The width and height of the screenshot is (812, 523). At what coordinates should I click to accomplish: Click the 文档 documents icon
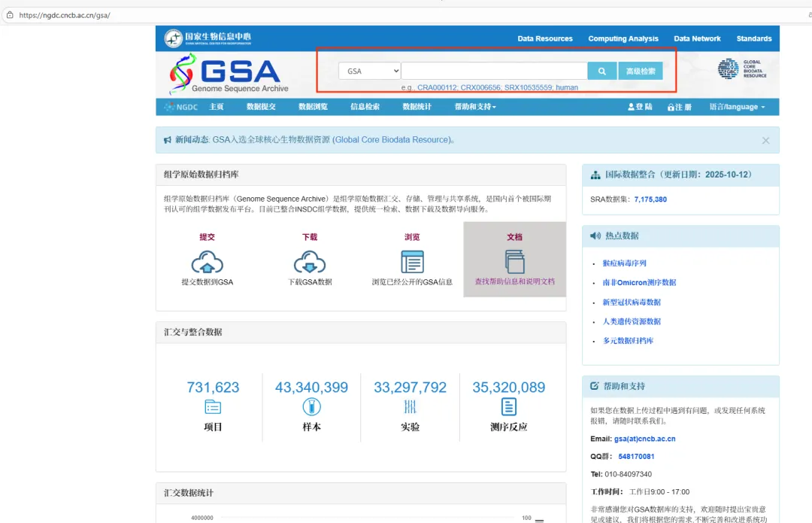(515, 262)
